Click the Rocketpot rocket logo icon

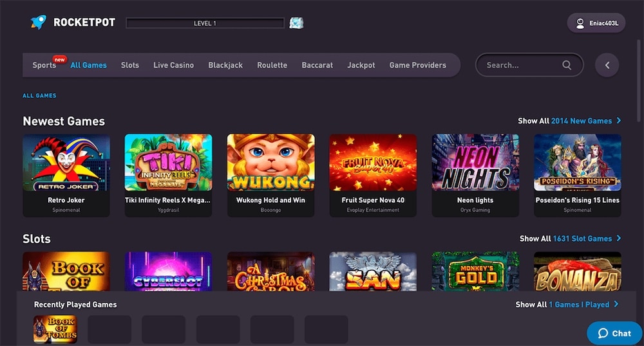[39, 22]
